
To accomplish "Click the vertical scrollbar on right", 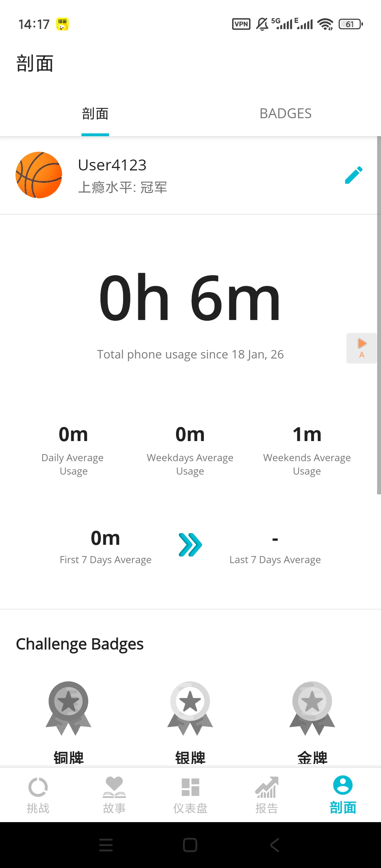I will coord(379,315).
